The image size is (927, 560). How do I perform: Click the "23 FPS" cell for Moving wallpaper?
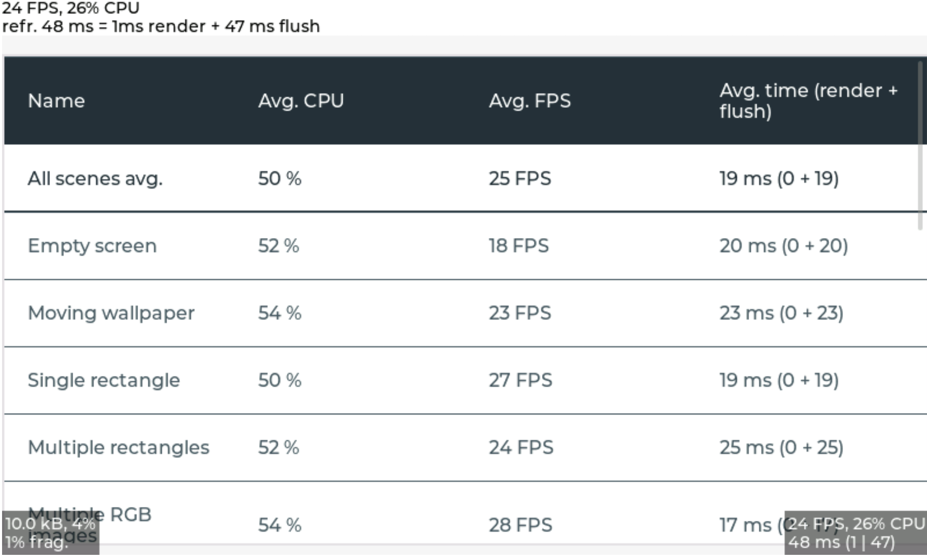[519, 313]
